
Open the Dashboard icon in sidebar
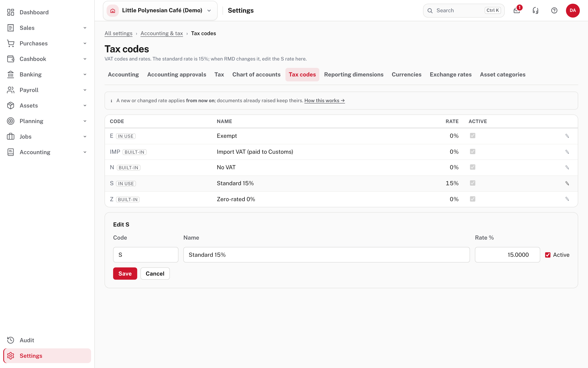pyautogui.click(x=10, y=12)
